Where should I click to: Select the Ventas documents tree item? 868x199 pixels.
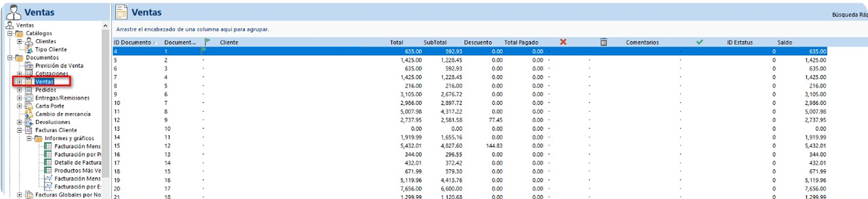point(45,82)
